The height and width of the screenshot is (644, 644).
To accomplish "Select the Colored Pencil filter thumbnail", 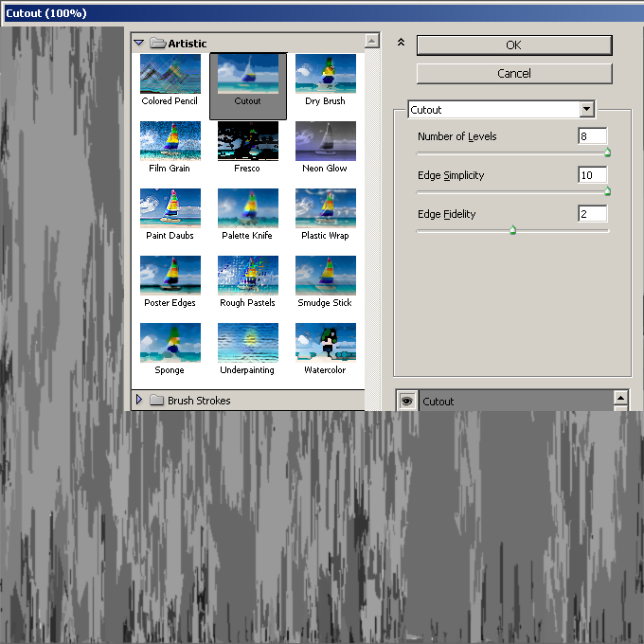I will pyautogui.click(x=170, y=75).
